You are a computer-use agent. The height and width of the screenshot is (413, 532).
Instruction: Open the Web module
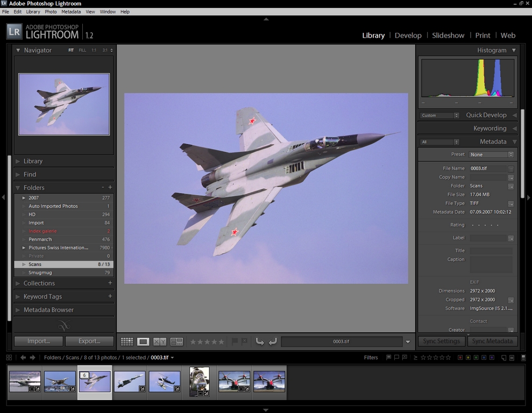point(508,35)
